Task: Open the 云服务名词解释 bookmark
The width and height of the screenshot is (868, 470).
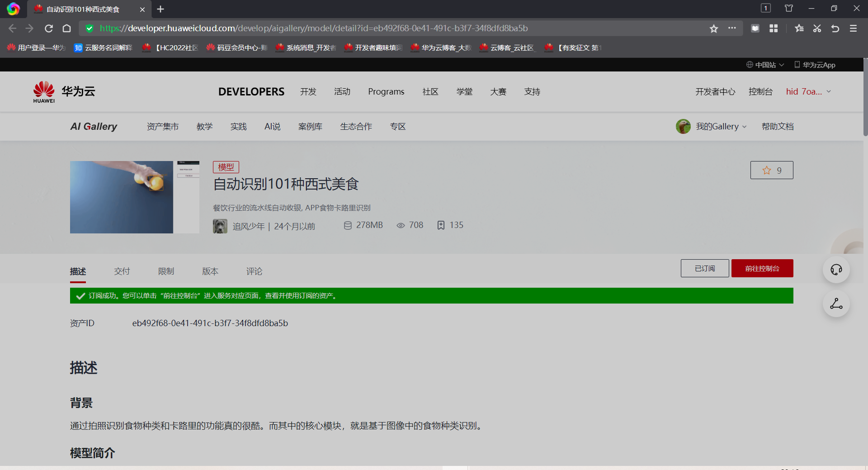Action: tap(104, 47)
